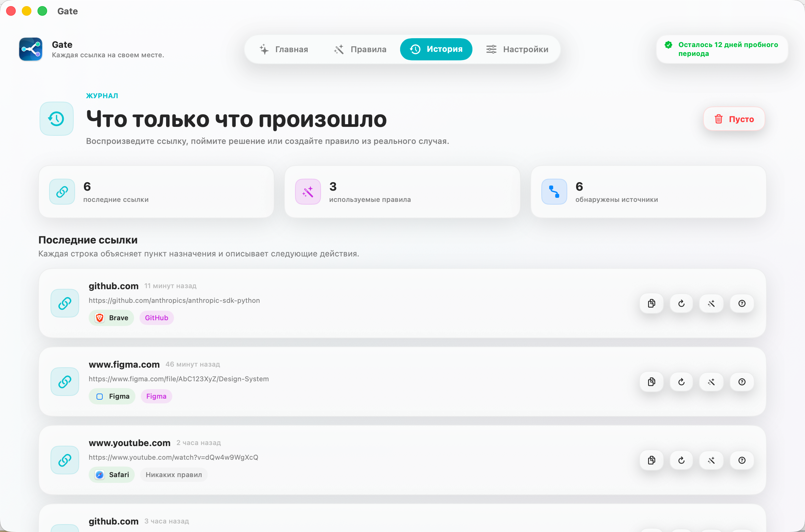
Task: Open the Настройки tab
Action: point(517,49)
